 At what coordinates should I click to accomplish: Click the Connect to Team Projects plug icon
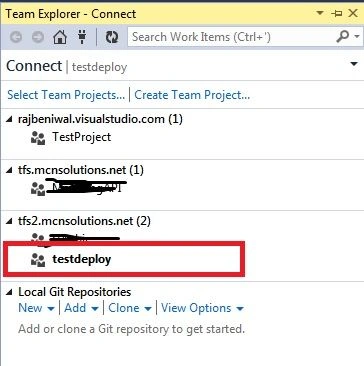pyautogui.click(x=82, y=36)
